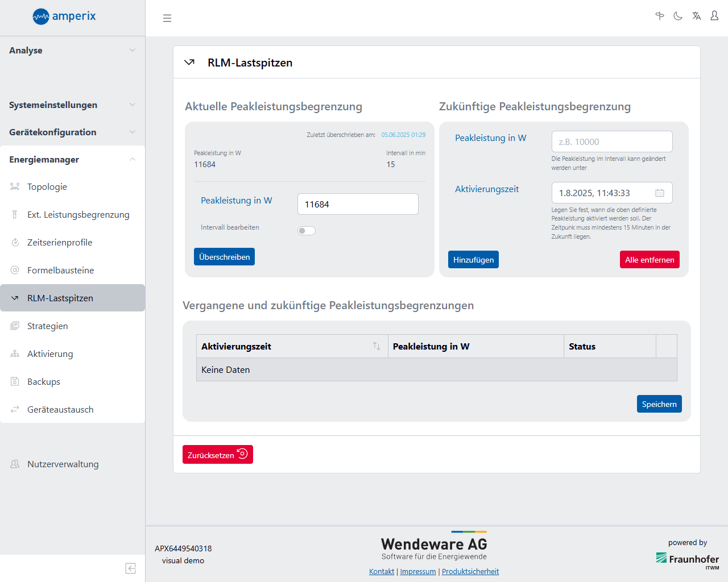Collapse sidebar with bottom arrow icon
The width and height of the screenshot is (728, 582).
pos(130,568)
